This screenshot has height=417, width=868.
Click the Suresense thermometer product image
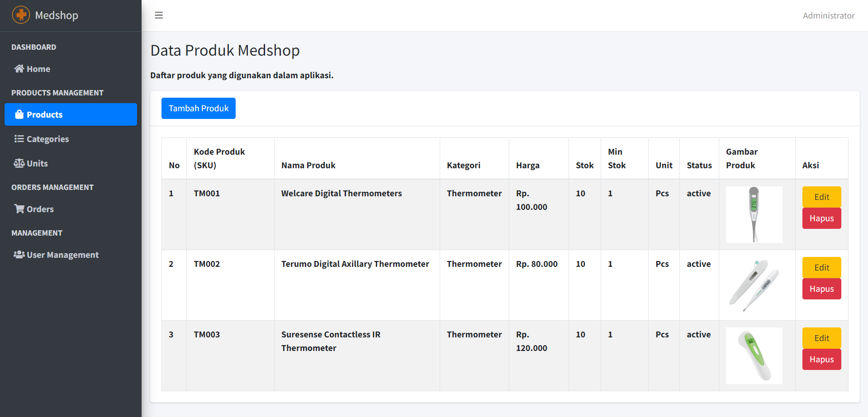click(754, 355)
